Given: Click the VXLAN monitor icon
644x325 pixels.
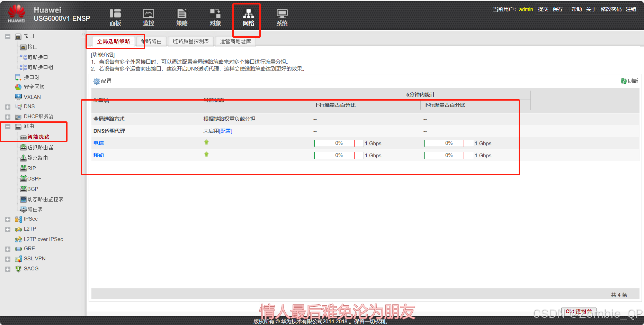Looking at the screenshot, I should (x=18, y=97).
